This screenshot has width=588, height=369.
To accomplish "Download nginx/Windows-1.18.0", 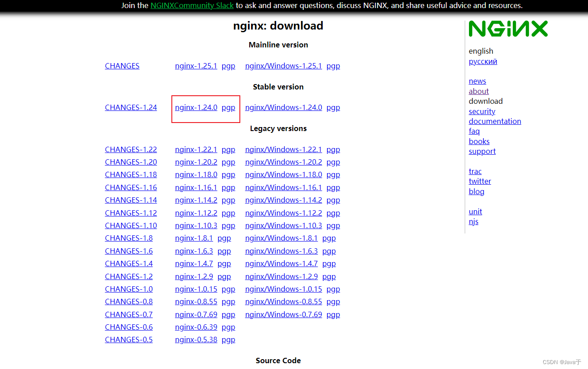I will click(284, 174).
